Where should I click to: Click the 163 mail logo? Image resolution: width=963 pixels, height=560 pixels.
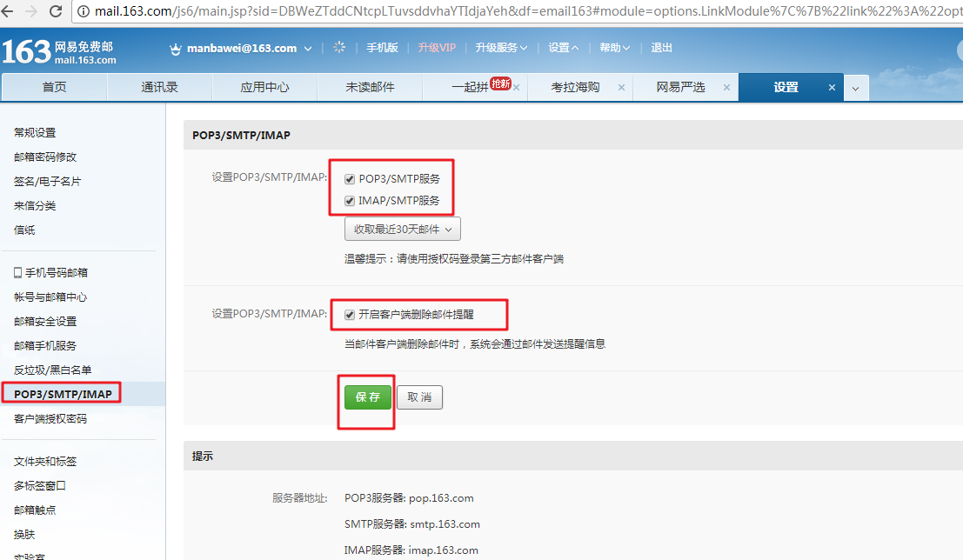(x=59, y=51)
